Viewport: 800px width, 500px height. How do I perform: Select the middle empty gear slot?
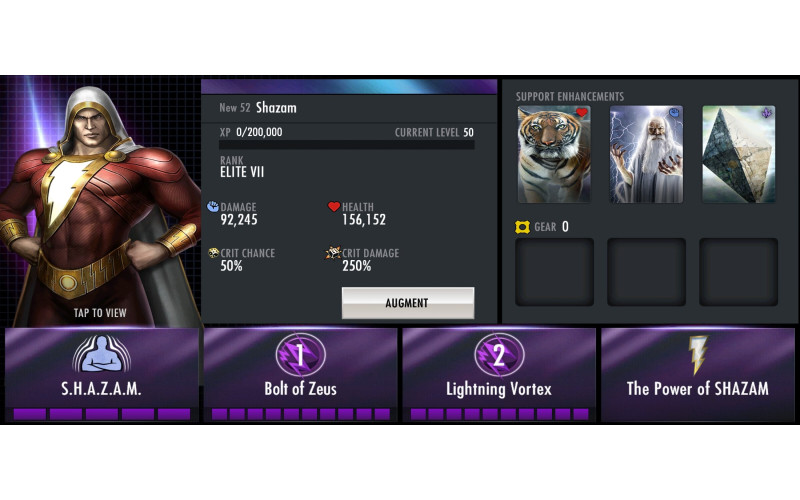[646, 272]
